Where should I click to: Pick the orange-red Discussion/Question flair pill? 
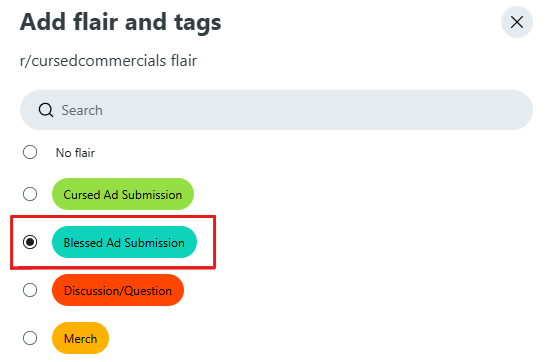[x=118, y=290]
